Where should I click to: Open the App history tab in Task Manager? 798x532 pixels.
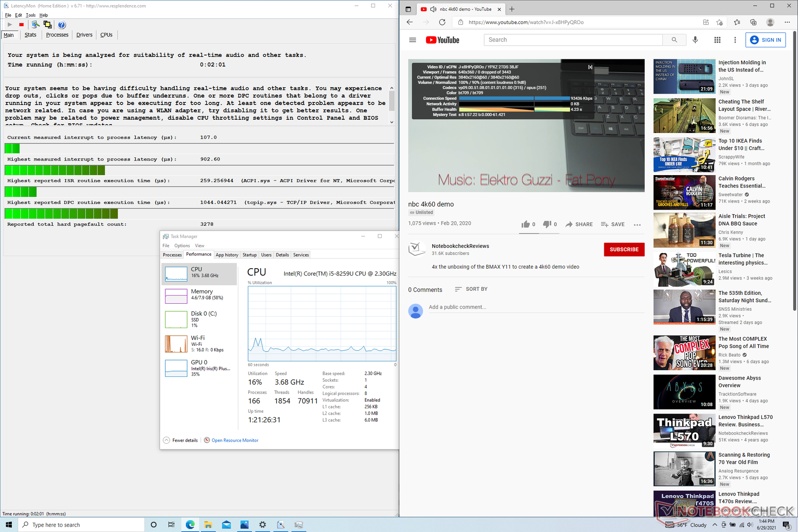pos(227,255)
